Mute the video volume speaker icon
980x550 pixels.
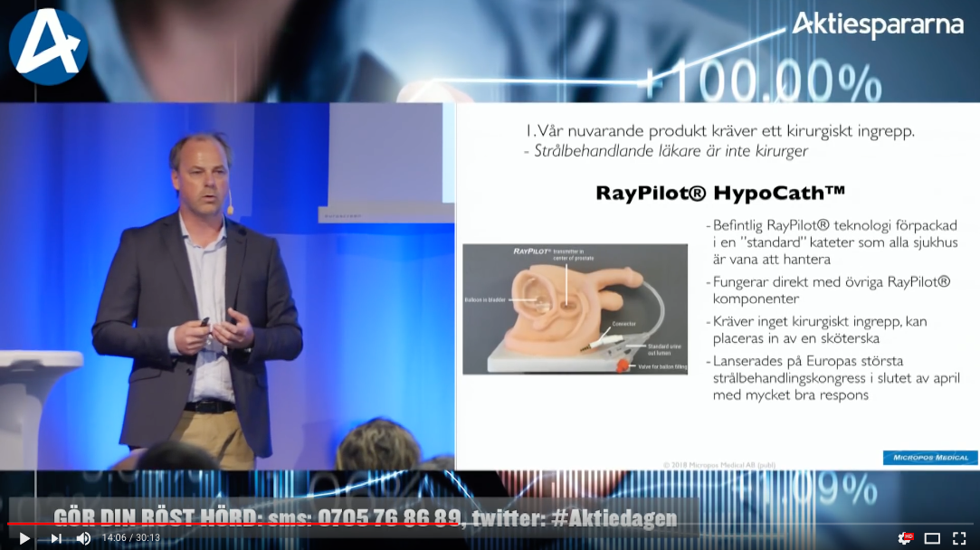click(83, 538)
